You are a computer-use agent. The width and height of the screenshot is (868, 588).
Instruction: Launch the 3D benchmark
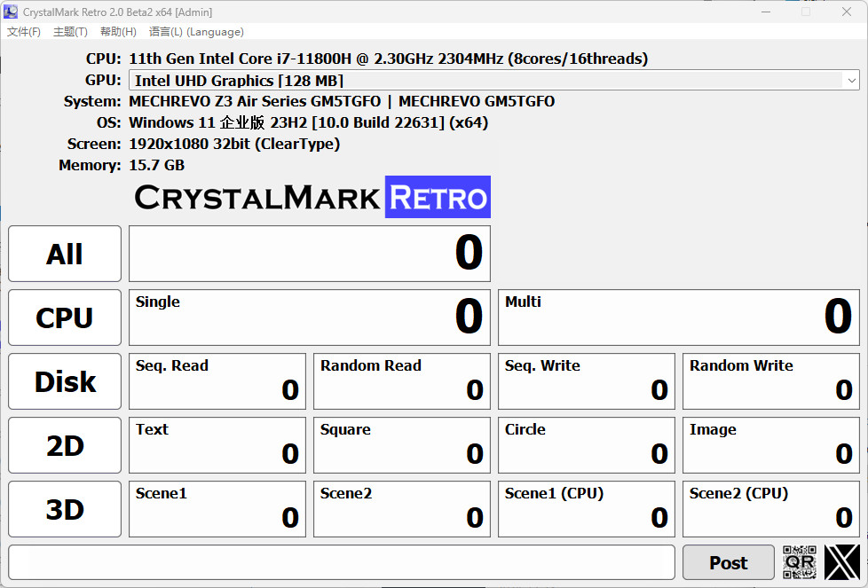[x=65, y=509]
